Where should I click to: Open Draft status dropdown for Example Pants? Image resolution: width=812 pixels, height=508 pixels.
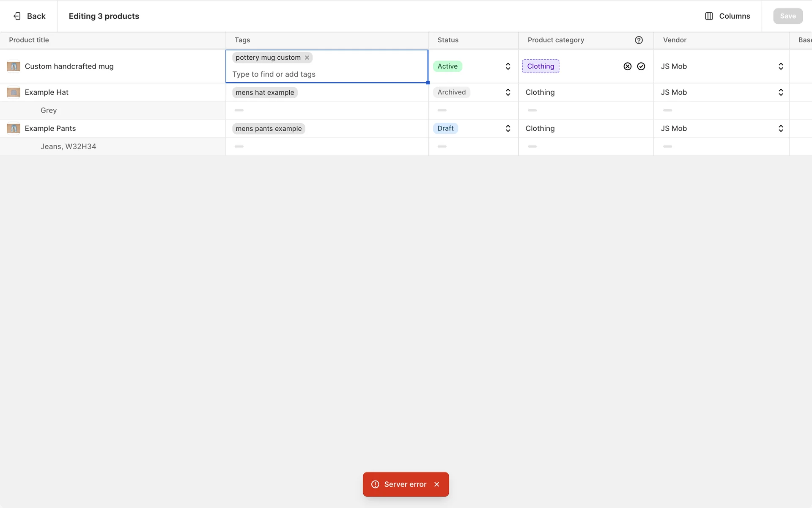tap(507, 128)
